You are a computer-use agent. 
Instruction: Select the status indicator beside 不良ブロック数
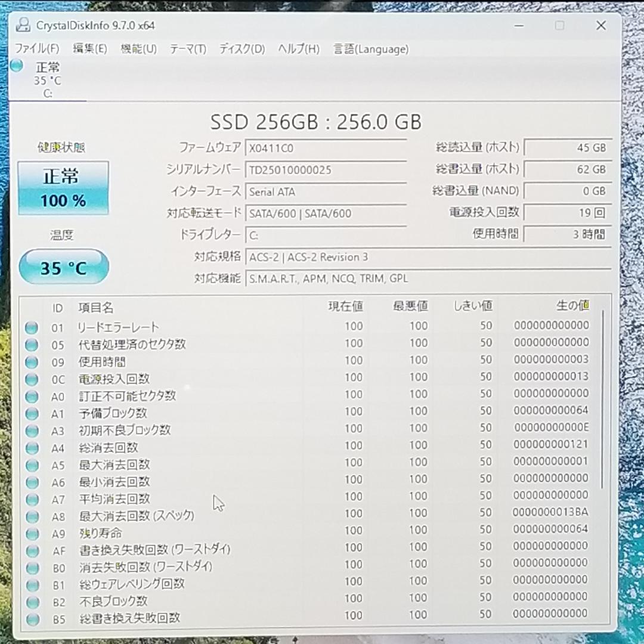(31, 602)
